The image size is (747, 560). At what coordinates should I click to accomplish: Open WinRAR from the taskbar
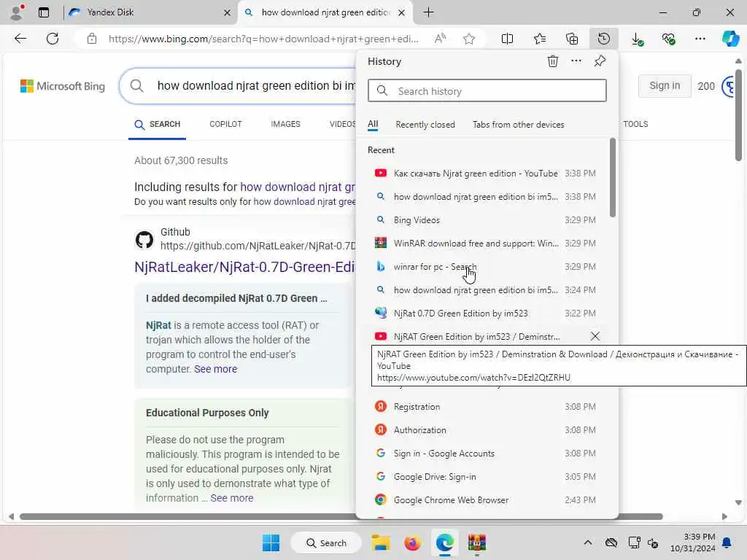(477, 542)
